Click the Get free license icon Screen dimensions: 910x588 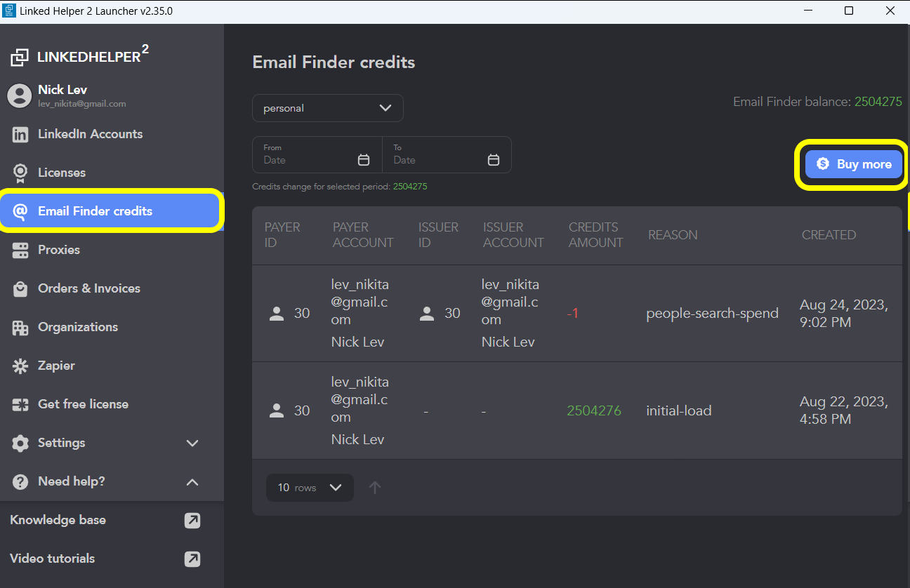click(21, 404)
